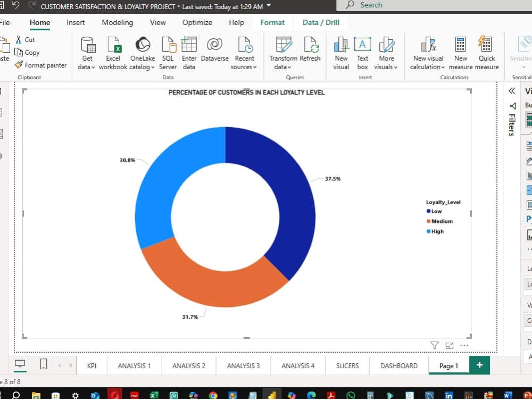Insert a New visual
532x399 pixels.
(341, 53)
